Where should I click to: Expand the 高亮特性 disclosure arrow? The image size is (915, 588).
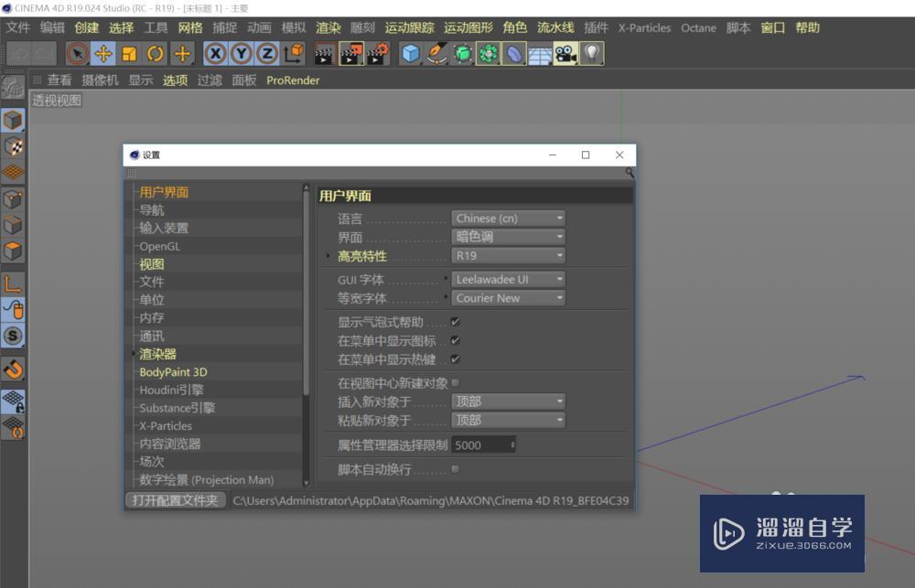[x=328, y=255]
